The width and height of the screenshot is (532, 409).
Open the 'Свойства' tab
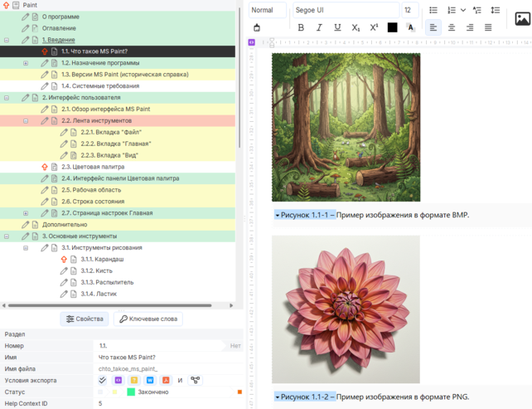tap(85, 319)
